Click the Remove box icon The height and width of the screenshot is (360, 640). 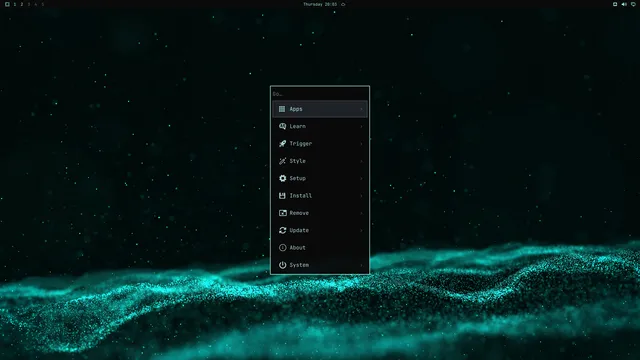(282, 213)
